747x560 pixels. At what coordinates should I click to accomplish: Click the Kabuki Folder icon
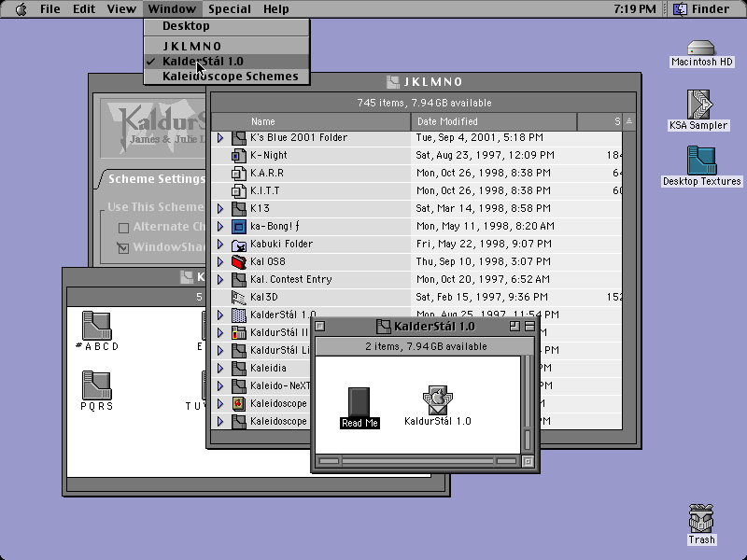click(x=239, y=244)
